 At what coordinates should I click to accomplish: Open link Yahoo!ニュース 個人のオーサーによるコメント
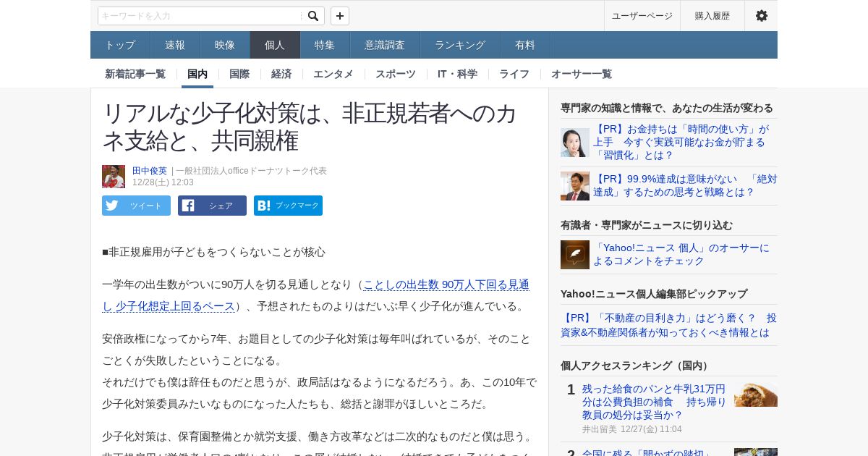tap(681, 254)
